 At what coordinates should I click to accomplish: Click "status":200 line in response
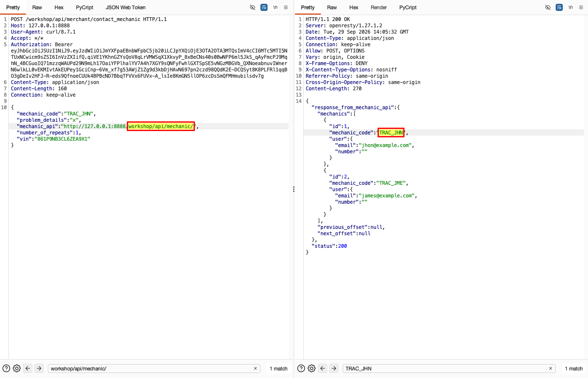pyautogui.click(x=329, y=246)
